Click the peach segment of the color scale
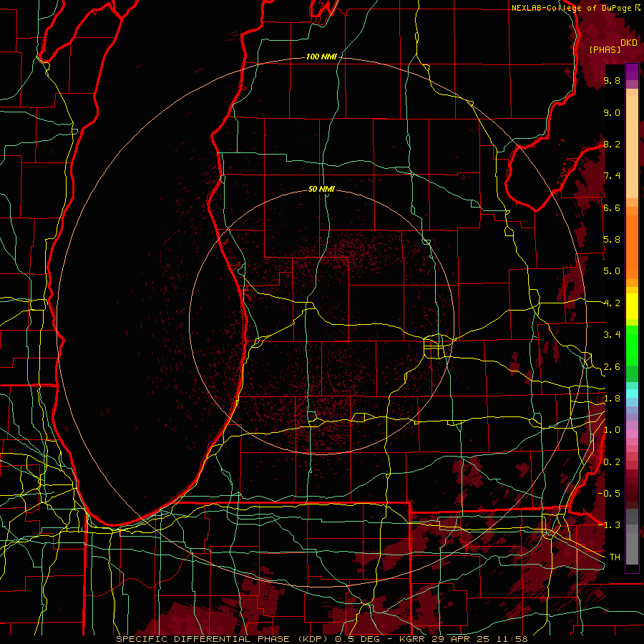 point(632,148)
